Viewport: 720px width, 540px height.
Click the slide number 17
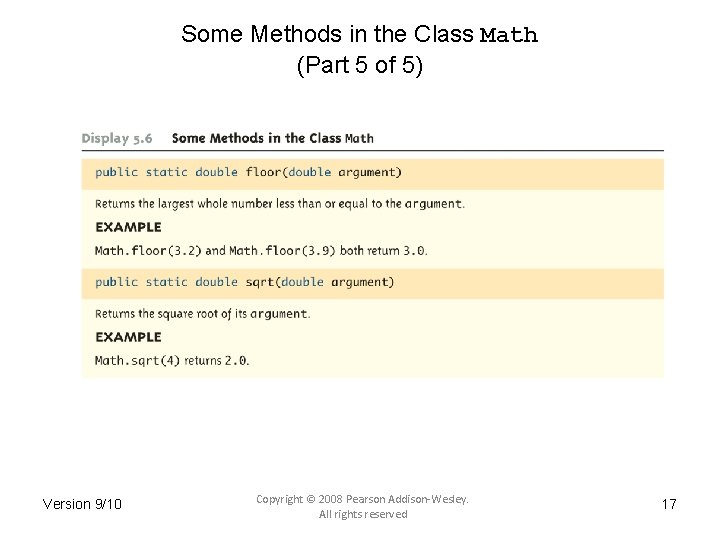[x=669, y=504]
